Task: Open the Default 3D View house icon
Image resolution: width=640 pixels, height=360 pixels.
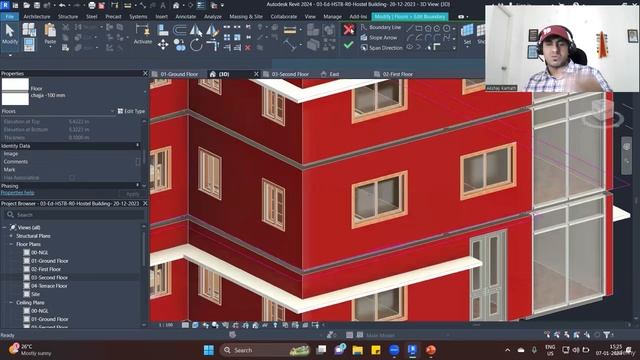Action: pyautogui.click(x=176, y=5)
